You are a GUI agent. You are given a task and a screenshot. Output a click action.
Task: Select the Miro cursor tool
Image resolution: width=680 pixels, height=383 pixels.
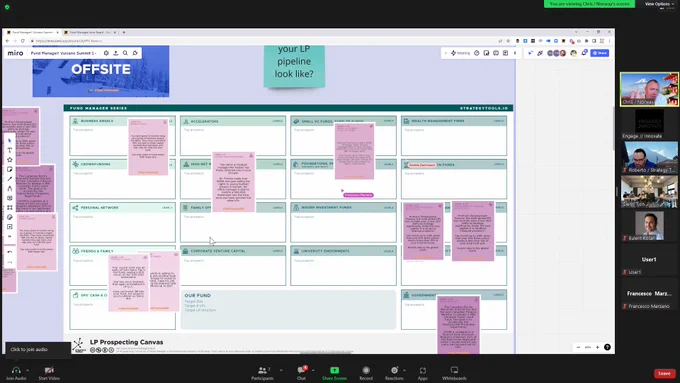[10, 141]
